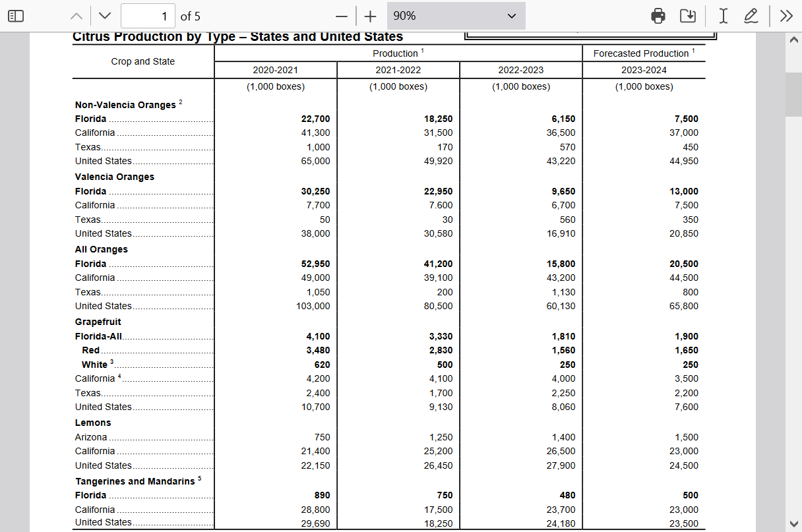This screenshot has height=532, width=802.
Task: Click the 'Florida-All' grapefruit row label
Action: point(99,336)
